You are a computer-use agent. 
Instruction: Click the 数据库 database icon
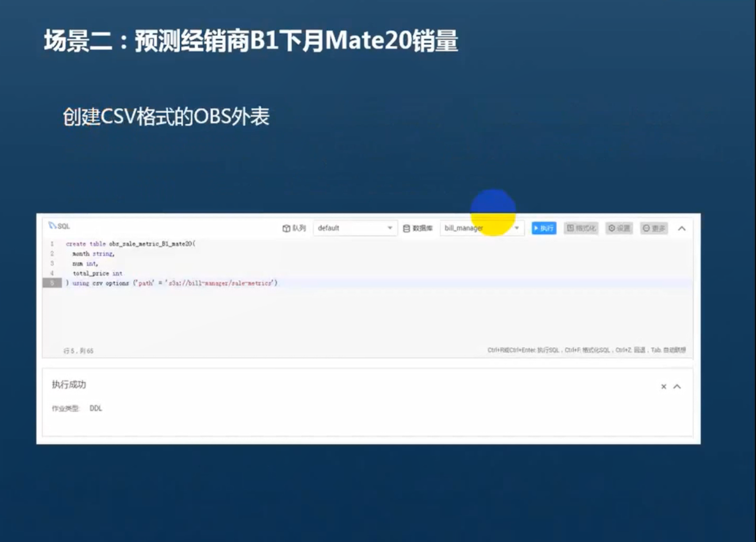(406, 228)
